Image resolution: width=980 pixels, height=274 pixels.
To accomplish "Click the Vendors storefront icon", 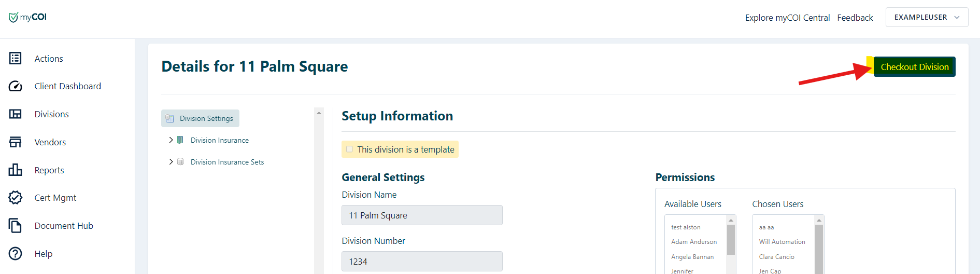I will point(16,142).
